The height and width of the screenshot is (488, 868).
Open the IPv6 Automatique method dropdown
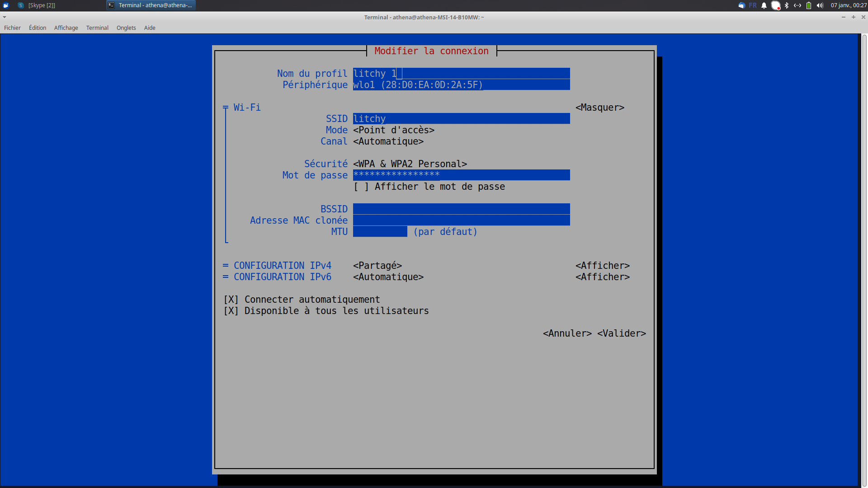pos(388,277)
